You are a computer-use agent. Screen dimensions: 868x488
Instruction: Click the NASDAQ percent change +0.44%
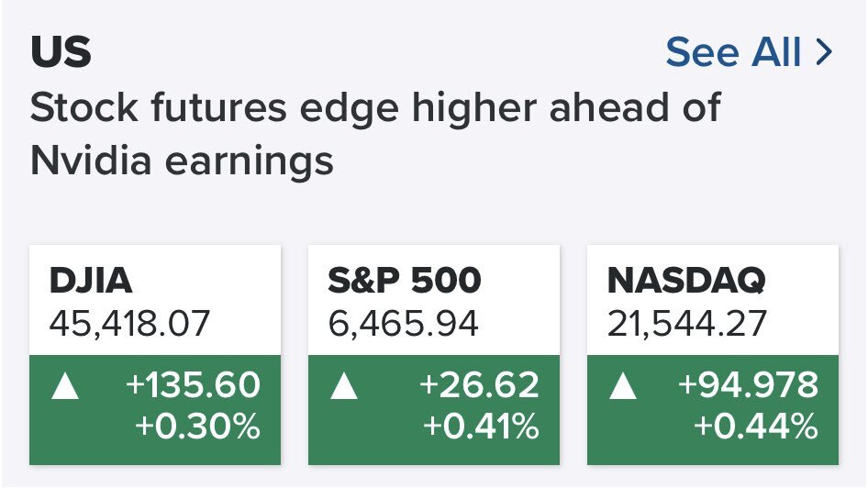coord(756,427)
